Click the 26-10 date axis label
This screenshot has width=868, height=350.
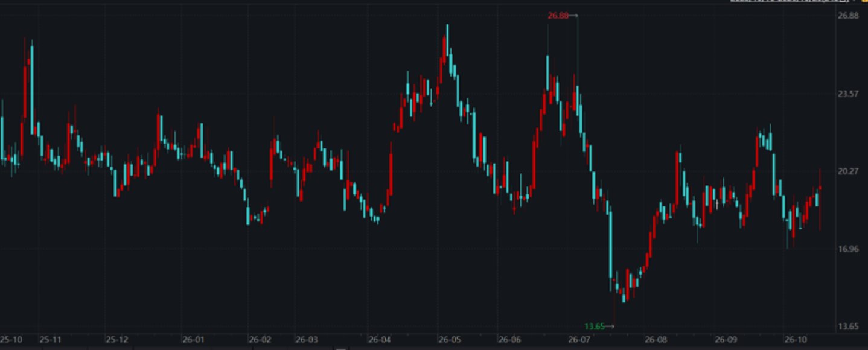(796, 339)
